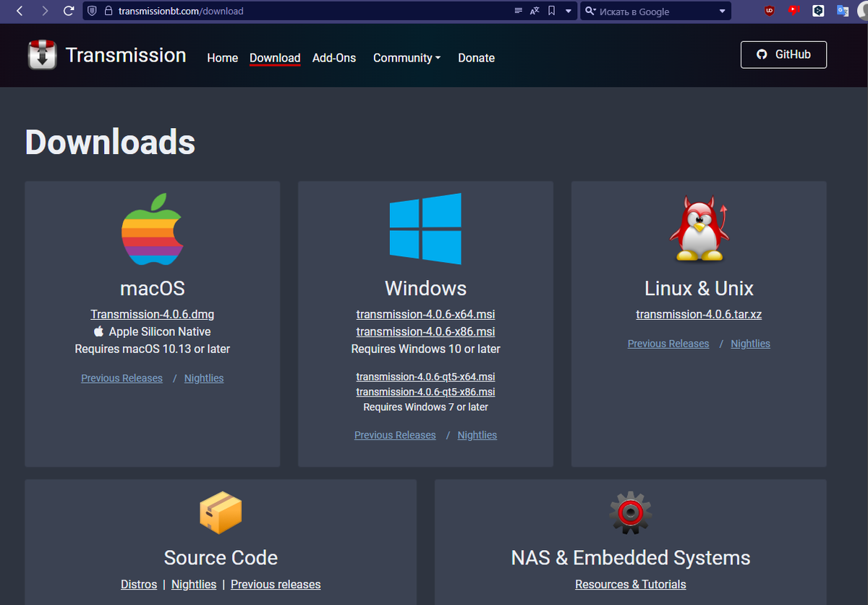The height and width of the screenshot is (605, 868).
Task: Go forward with the browser forward arrow
Action: tap(45, 11)
